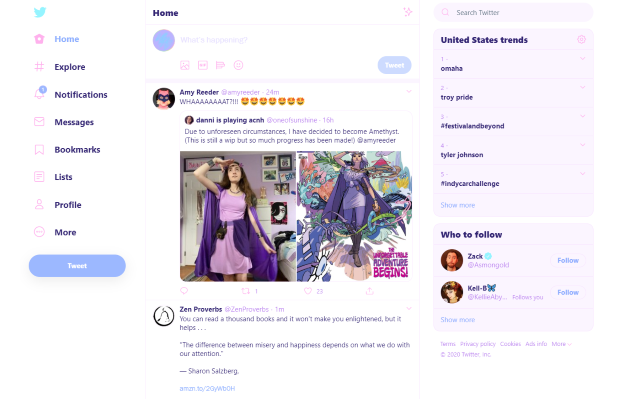The height and width of the screenshot is (399, 626).
Task: Open Bookmarks from the sidebar
Action: click(x=77, y=149)
